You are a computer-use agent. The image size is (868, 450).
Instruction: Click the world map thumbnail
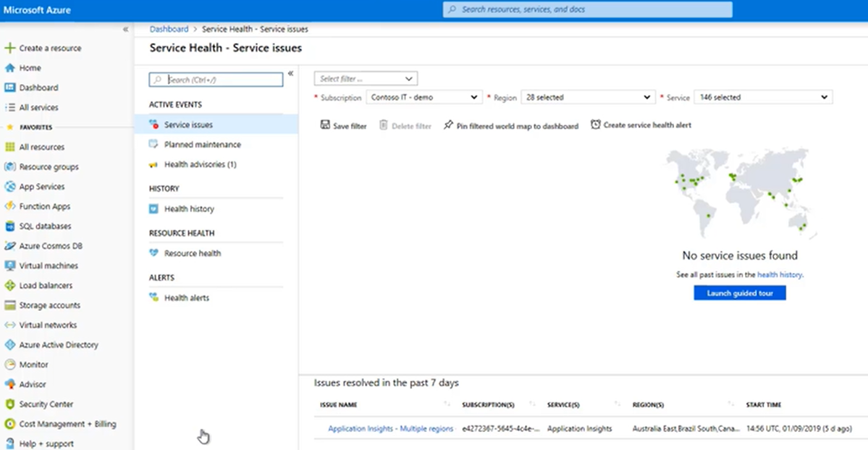pos(739,194)
